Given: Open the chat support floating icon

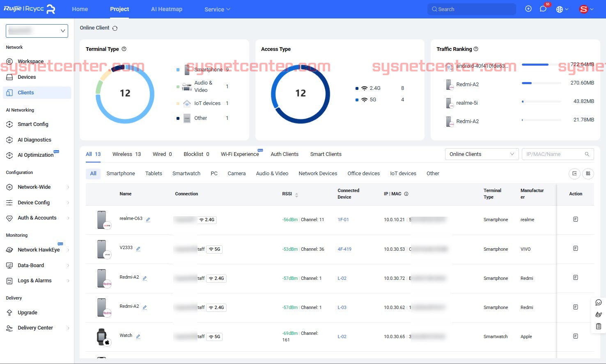Looking at the screenshot, I should coord(598,302).
